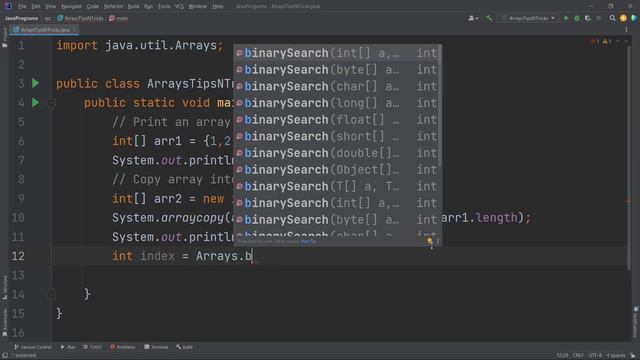Open the Edit menu
640x360 pixels.
(x=36, y=7)
